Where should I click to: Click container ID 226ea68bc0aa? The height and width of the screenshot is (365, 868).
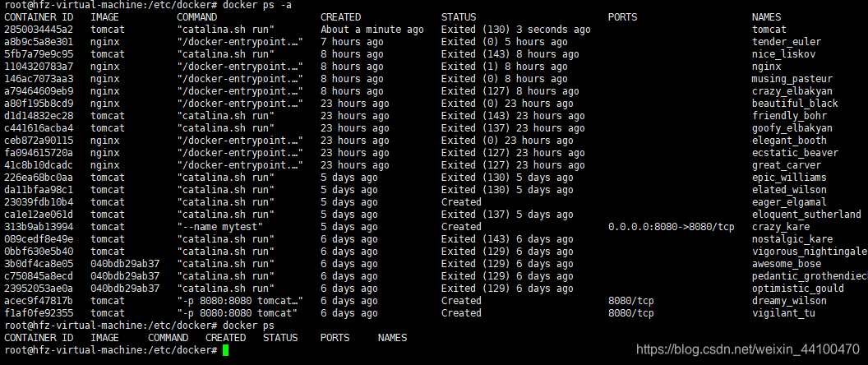point(39,178)
